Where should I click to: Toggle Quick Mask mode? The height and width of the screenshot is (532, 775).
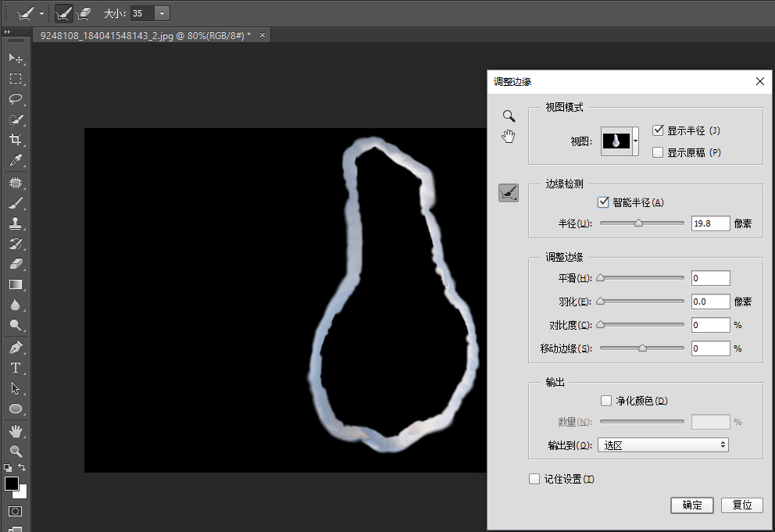pyautogui.click(x=16, y=511)
